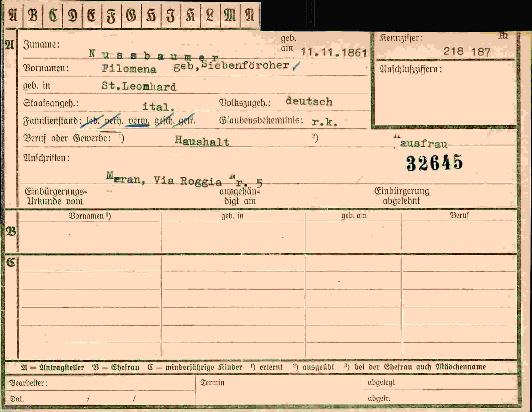Click the maiden name "Siebenförcher"

pyautogui.click(x=246, y=65)
